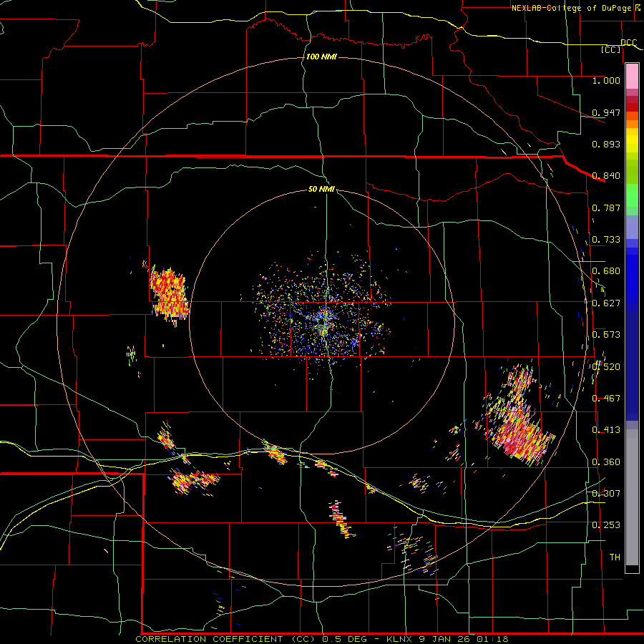Screen dimensions: 644x644
Task: Click the 100 NMI range ring label
Action: tap(321, 57)
